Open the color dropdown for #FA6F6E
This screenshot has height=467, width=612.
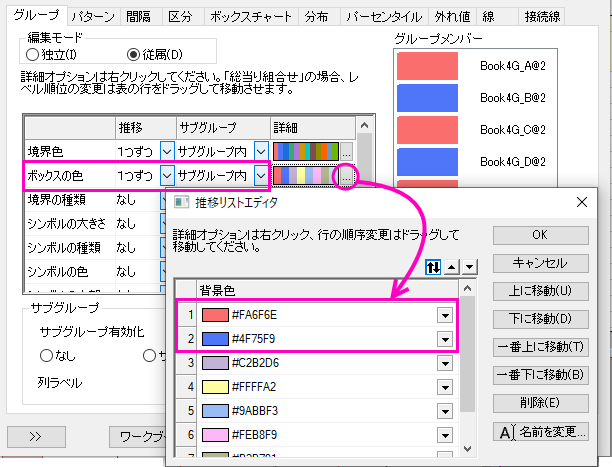(445, 315)
